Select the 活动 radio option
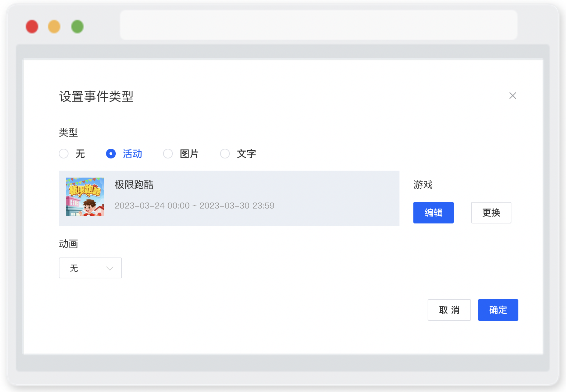566x392 pixels. pyautogui.click(x=111, y=154)
